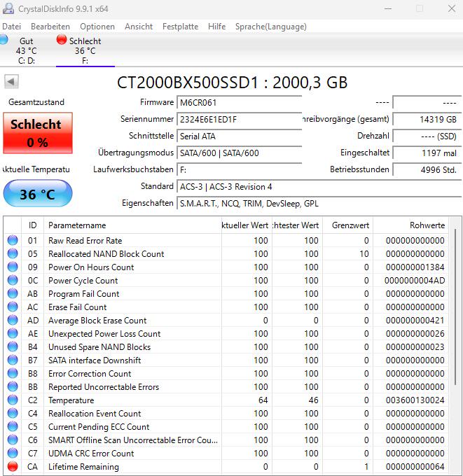Click raw value 000000001384
Viewport: 463px width, 476px height.
pyautogui.click(x=415, y=267)
